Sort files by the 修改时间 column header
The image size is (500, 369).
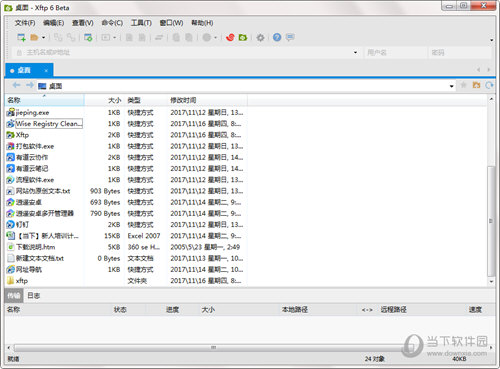[207, 100]
